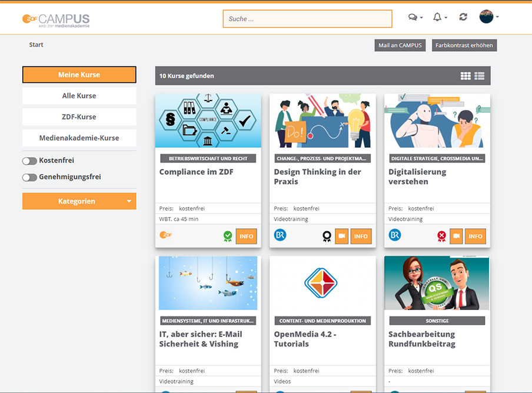This screenshot has height=393, width=532.
Task: Click the Digitalisierung verstehen title
Action: pyautogui.click(x=417, y=176)
